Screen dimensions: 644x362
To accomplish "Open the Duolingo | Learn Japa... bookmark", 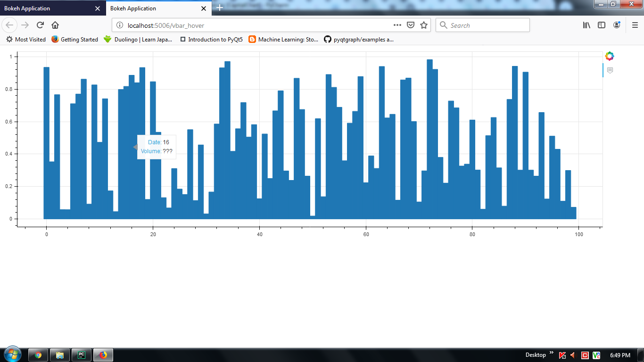I will click(139, 40).
